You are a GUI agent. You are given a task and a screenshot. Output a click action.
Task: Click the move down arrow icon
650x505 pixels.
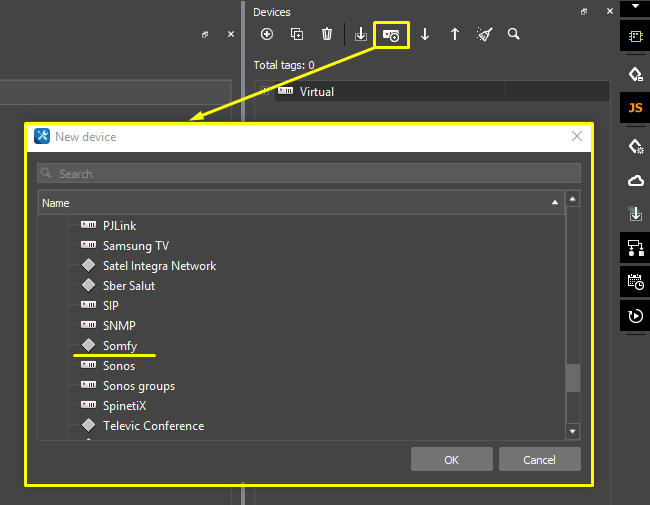[425, 34]
